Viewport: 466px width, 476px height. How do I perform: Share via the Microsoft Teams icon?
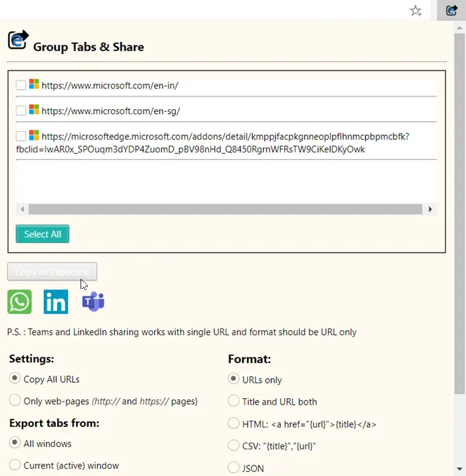(x=93, y=302)
